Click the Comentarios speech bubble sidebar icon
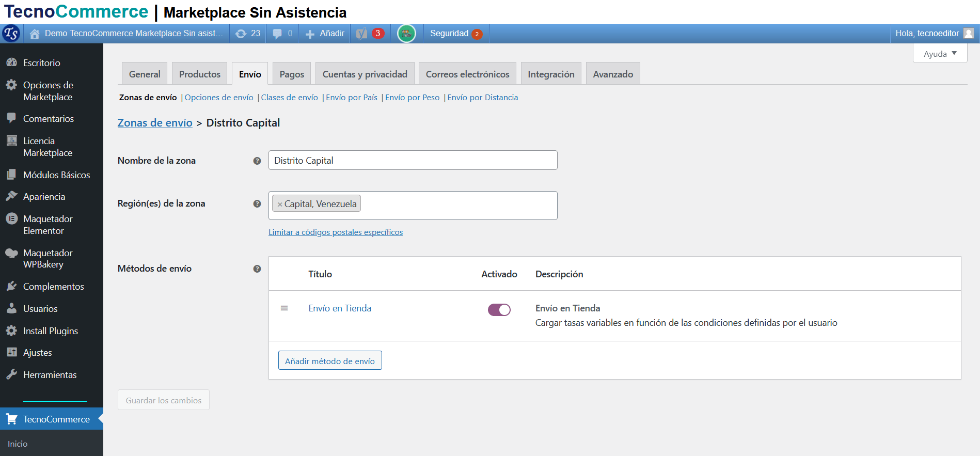This screenshot has height=456, width=980. [x=11, y=118]
